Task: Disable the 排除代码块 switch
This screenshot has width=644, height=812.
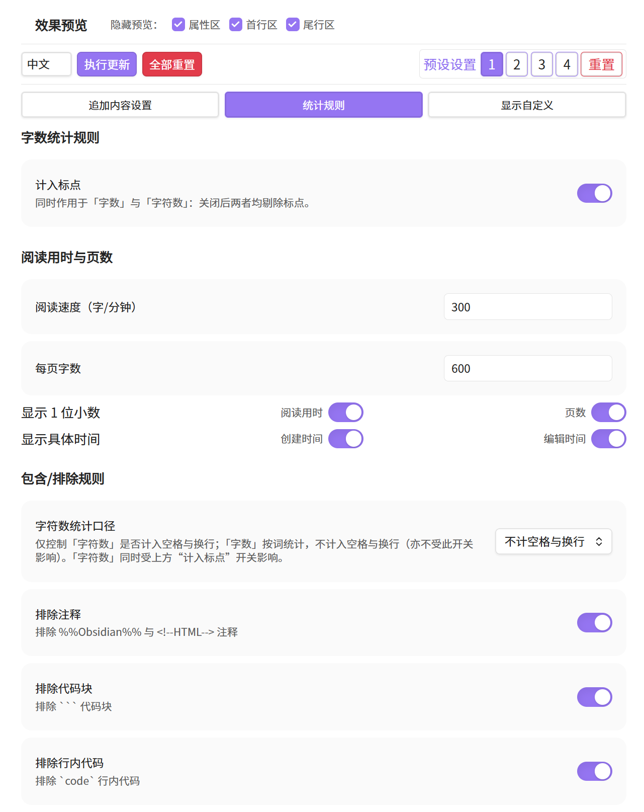Action: click(594, 697)
